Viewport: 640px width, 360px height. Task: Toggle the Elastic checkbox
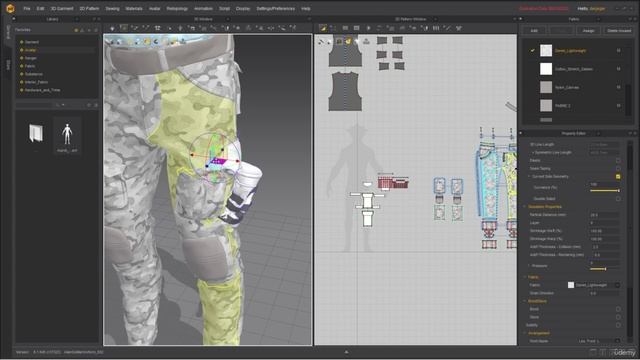(618, 160)
